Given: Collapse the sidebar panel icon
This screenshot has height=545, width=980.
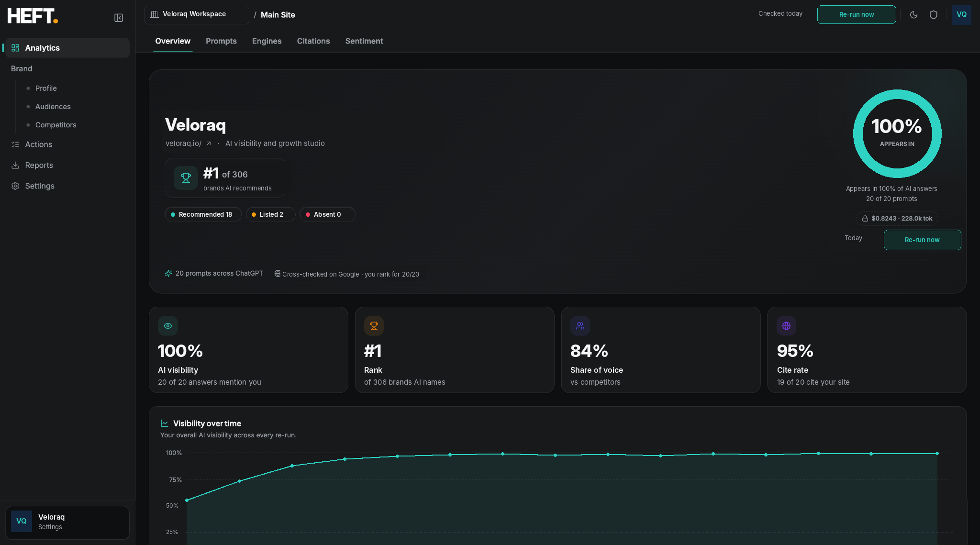Looking at the screenshot, I should [x=119, y=18].
